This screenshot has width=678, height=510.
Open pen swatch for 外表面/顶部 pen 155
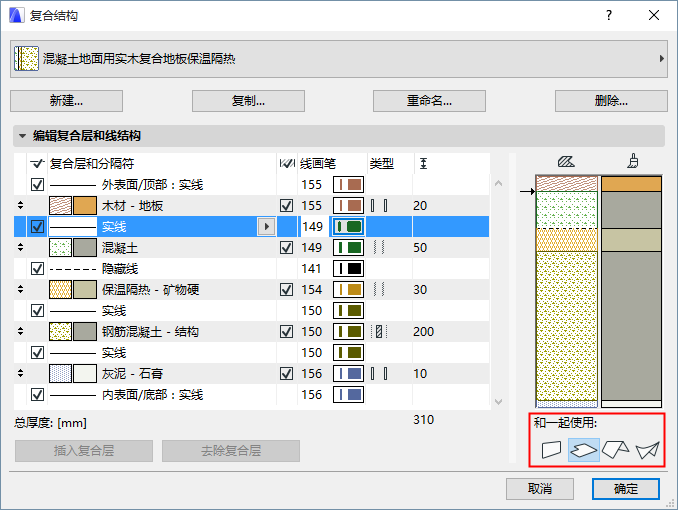click(x=348, y=185)
